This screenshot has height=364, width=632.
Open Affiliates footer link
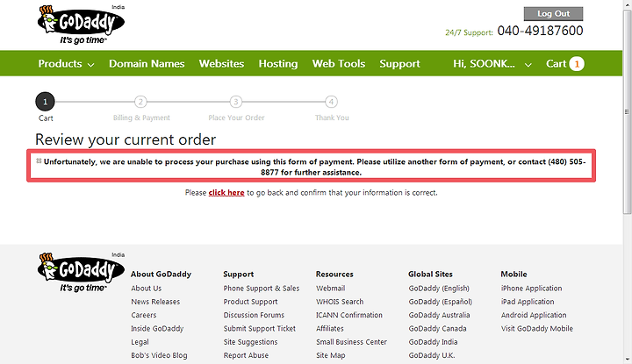pos(330,329)
